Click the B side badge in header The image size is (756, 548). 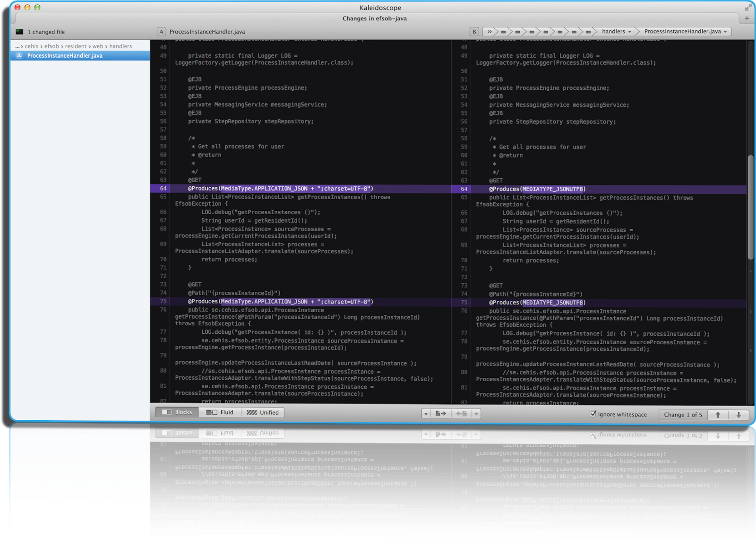pos(474,32)
